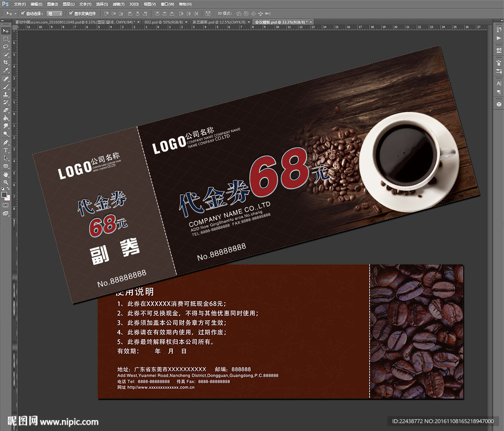Screen dimensions: 504x431
Task: Set the foreground color swatch
Action: pos(4,194)
